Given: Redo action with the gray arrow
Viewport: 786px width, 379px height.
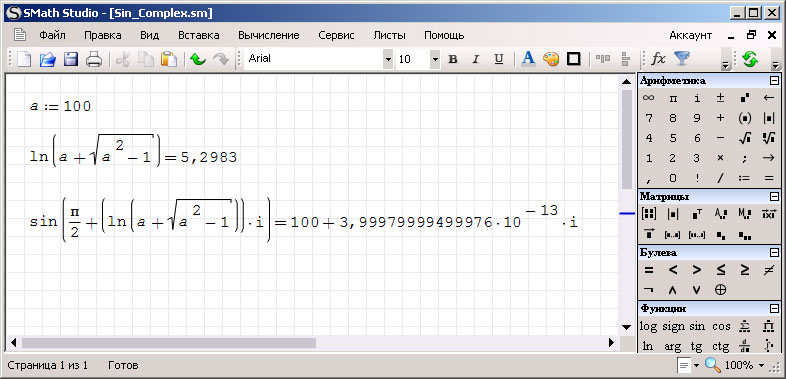Looking at the screenshot, I should (x=221, y=59).
